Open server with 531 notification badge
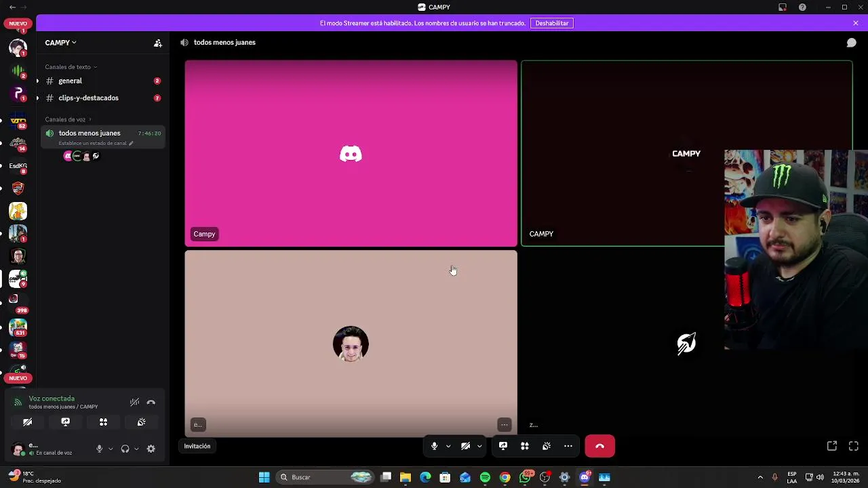The image size is (868, 488). tap(18, 327)
